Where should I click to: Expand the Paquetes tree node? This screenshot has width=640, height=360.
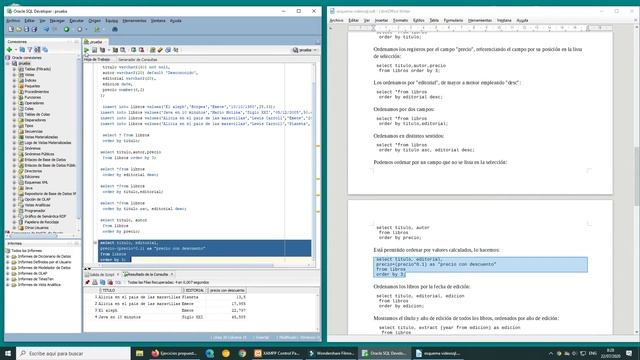pyautogui.click(x=14, y=86)
